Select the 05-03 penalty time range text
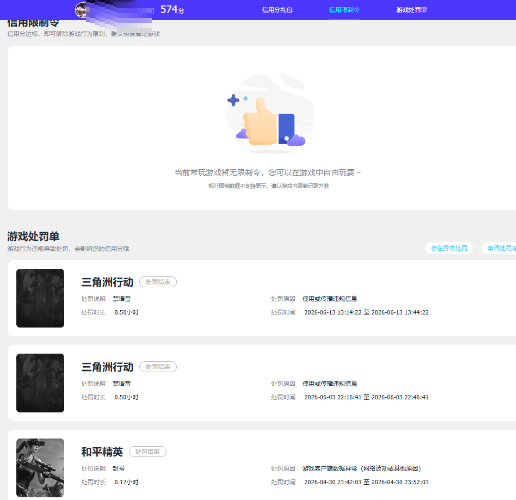This screenshot has height=500, width=516. [366, 397]
